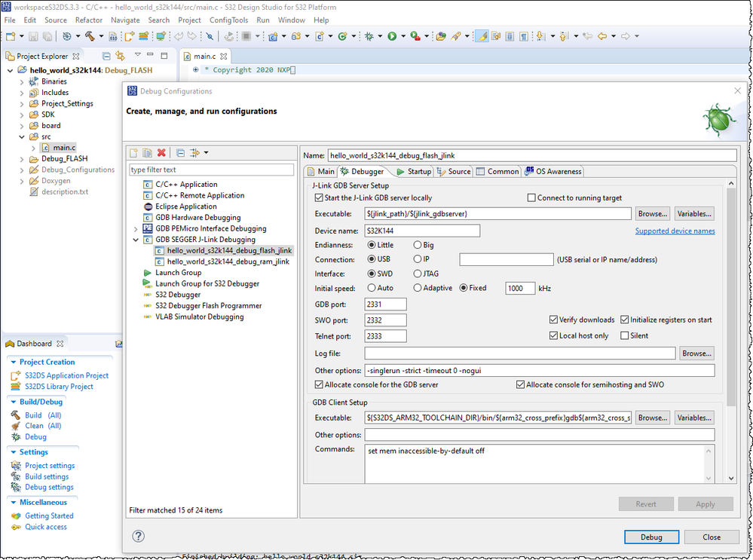Click the New file toolbar icon
The image size is (753, 560).
[x=11, y=36]
